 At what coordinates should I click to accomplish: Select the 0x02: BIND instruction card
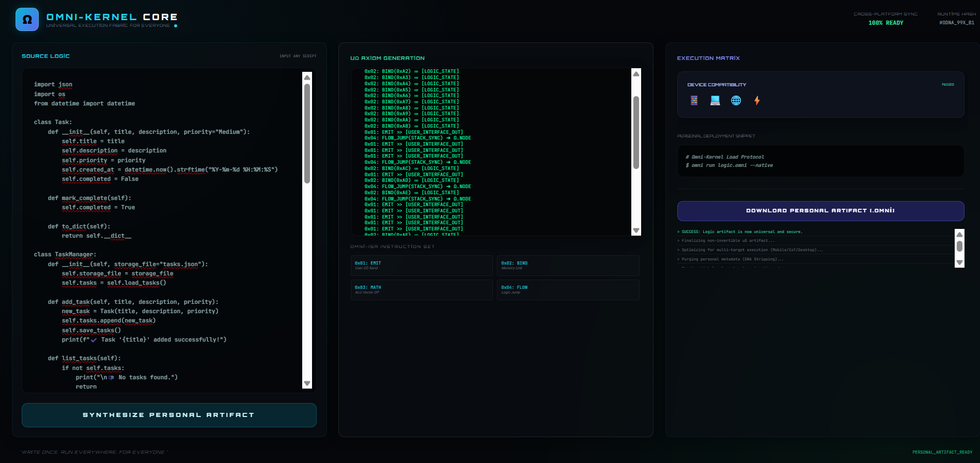568,266
